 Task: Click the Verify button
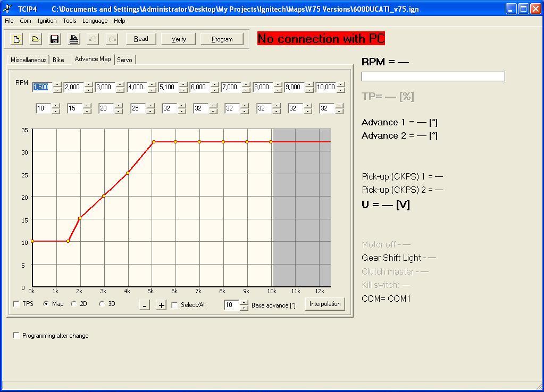pos(179,39)
